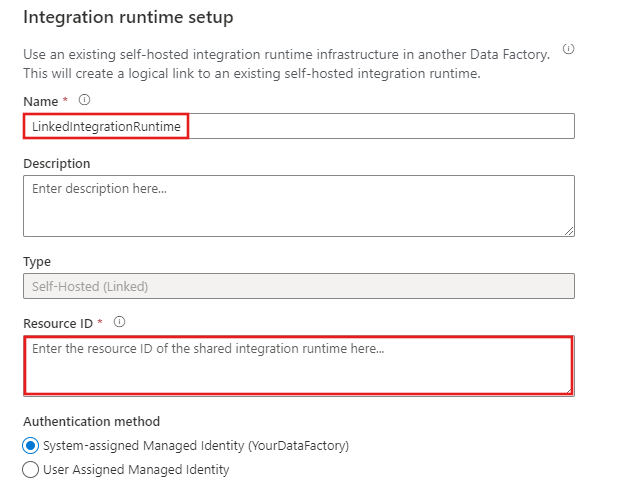
Task: Click the "Resource ID" field label
Action: (58, 323)
